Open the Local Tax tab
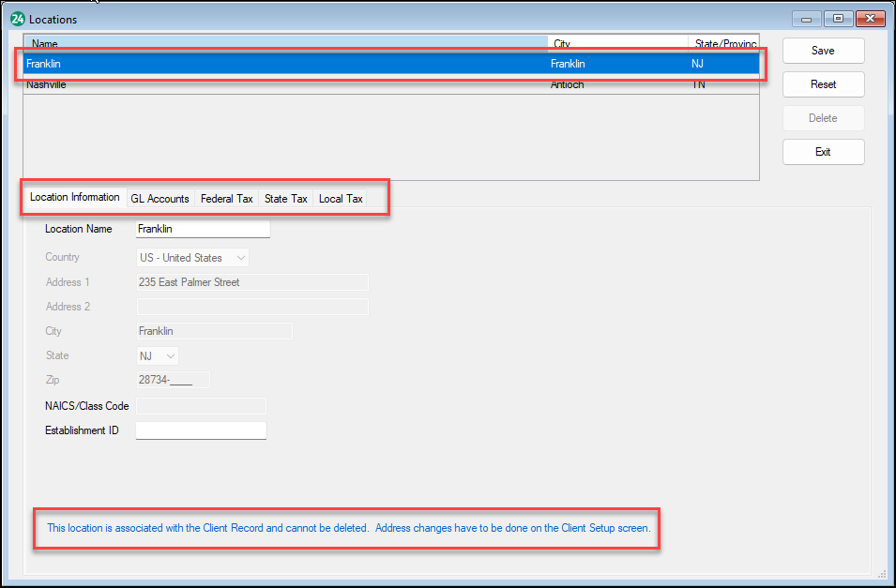 (x=340, y=198)
